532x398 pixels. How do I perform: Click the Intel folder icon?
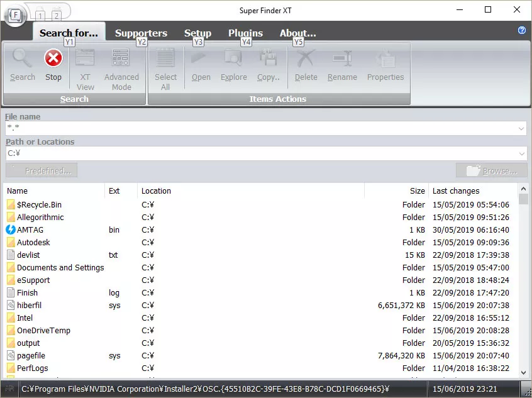(x=11, y=318)
